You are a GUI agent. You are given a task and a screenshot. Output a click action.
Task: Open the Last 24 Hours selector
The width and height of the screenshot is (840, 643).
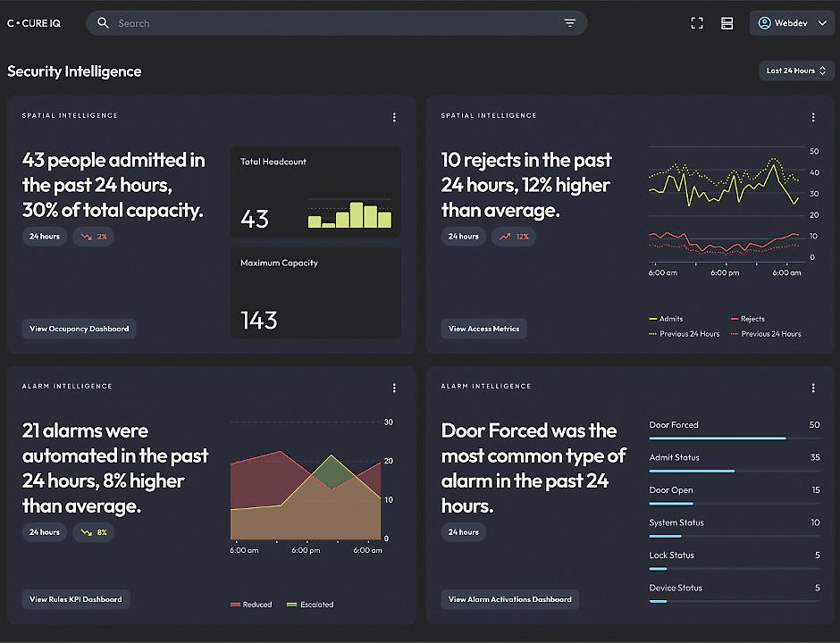click(796, 71)
